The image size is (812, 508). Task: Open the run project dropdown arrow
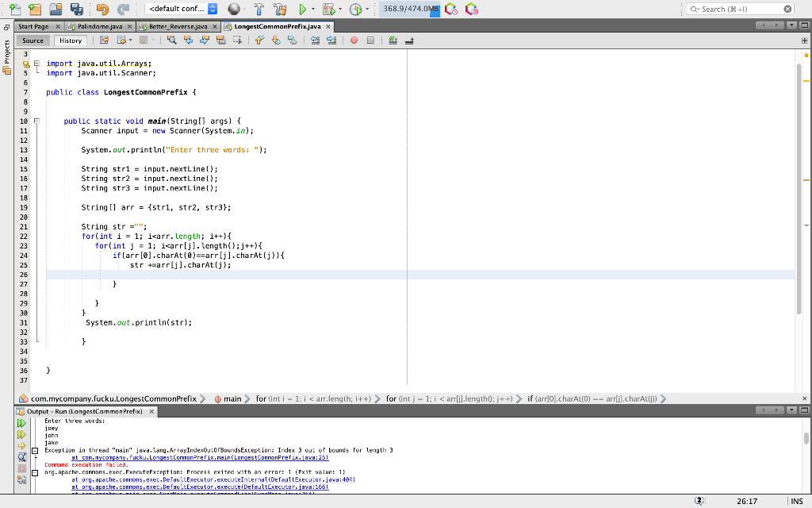[x=312, y=9]
